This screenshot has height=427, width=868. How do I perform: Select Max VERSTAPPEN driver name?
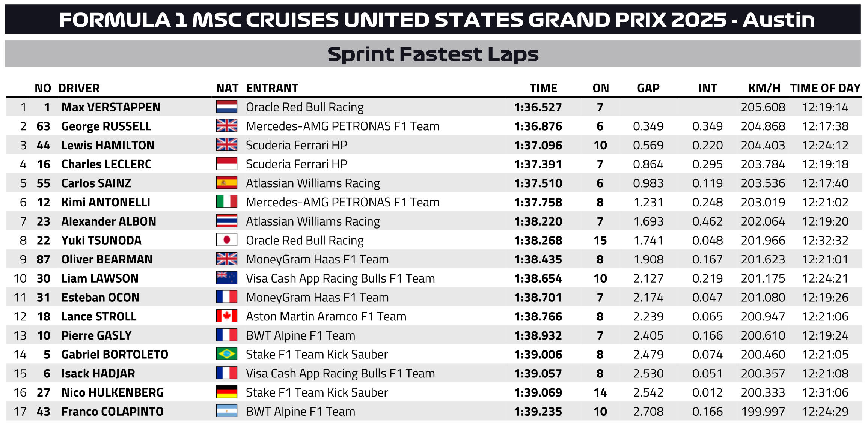(x=111, y=107)
